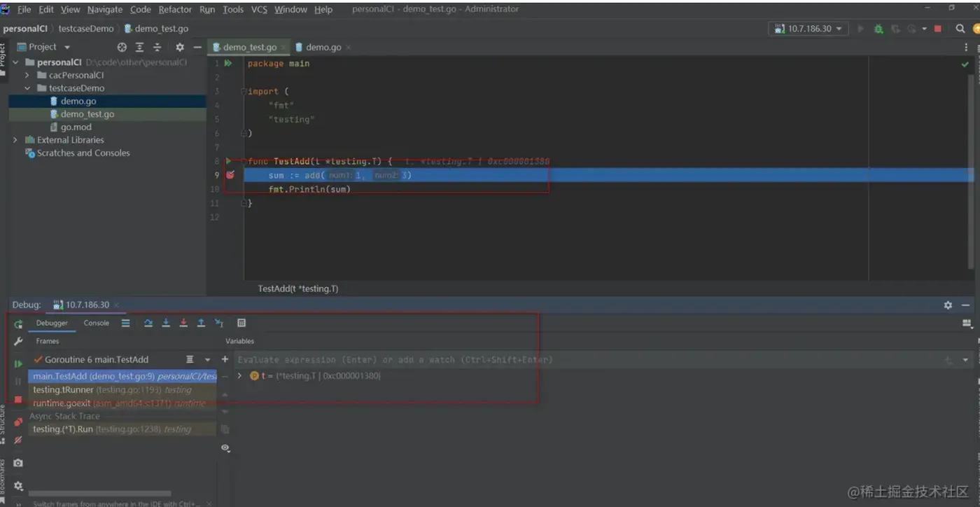
Task: Click testcaseDemo breadcrumb in navigation bar
Action: click(85, 29)
